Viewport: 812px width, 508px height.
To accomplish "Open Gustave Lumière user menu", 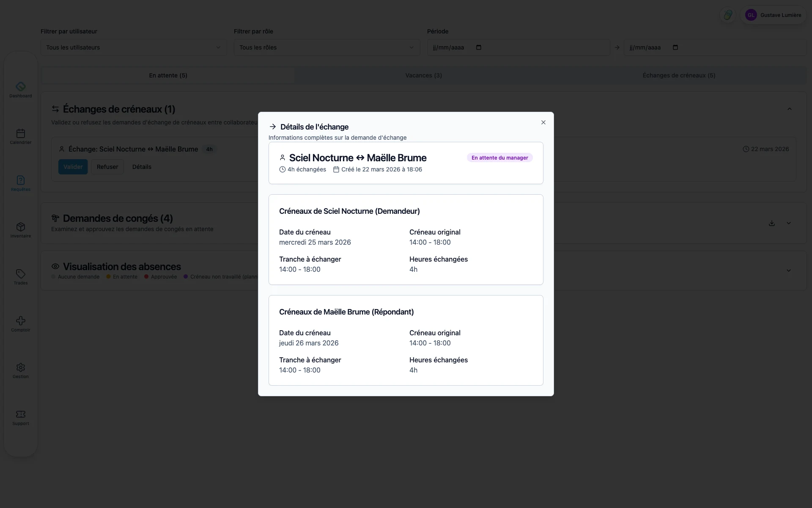I will coord(773,15).
